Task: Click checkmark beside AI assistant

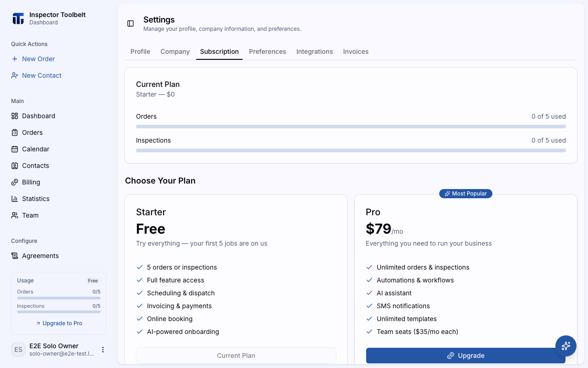Action: (x=369, y=293)
